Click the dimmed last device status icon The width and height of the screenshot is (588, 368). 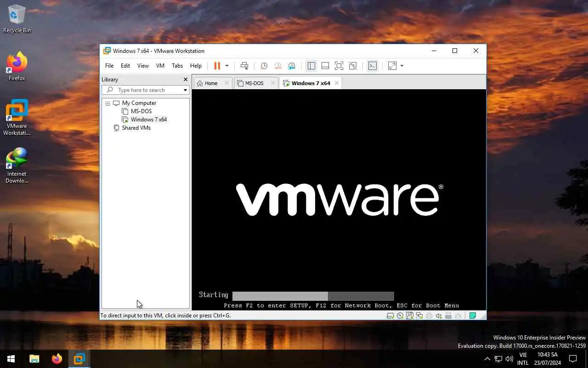(x=458, y=316)
